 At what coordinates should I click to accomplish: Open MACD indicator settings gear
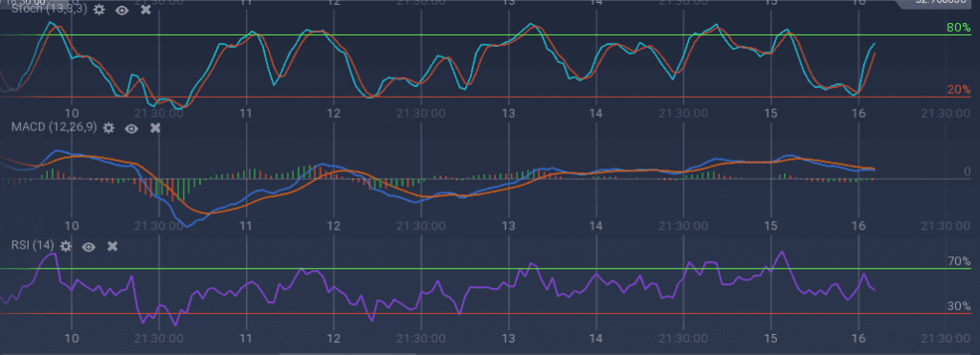(109, 128)
